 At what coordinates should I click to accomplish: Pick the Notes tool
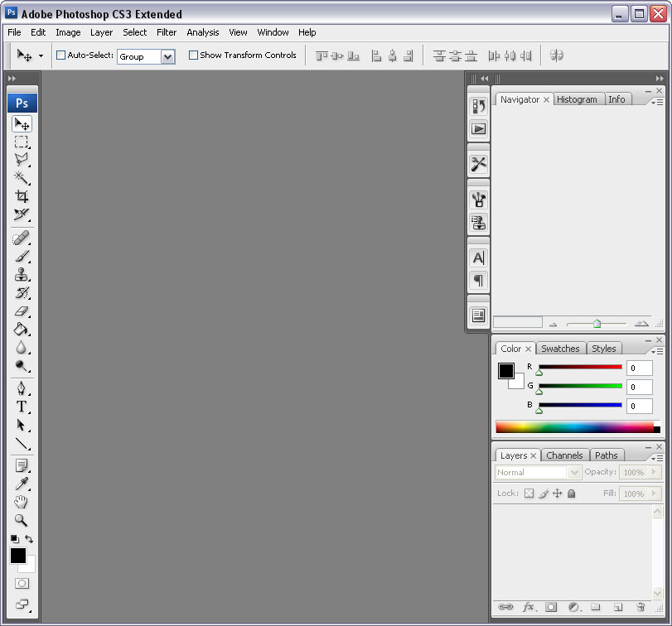tap(22, 465)
